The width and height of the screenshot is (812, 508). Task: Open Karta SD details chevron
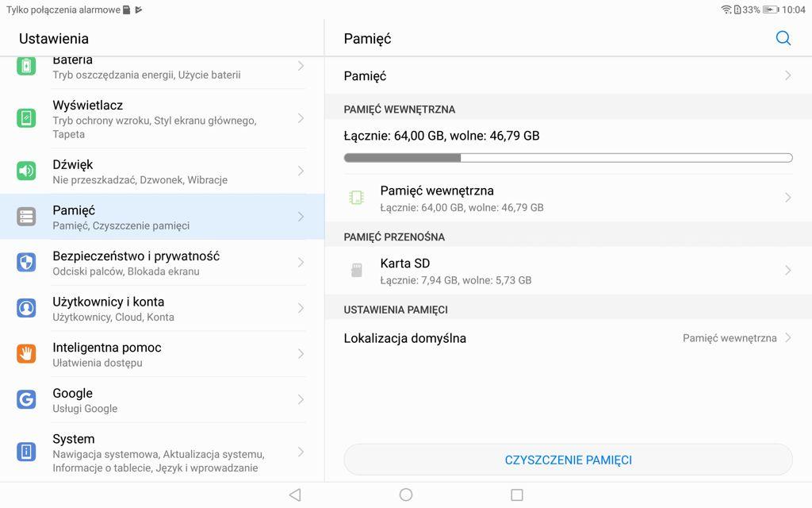tap(787, 271)
